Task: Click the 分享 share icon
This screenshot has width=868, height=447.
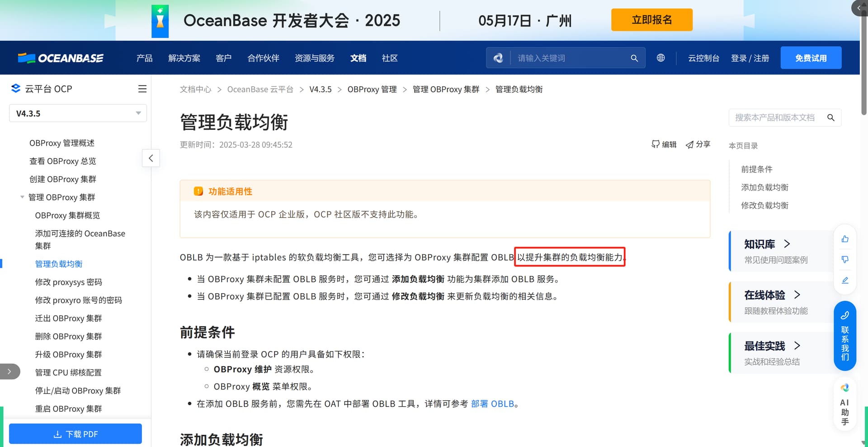Action: pos(689,144)
